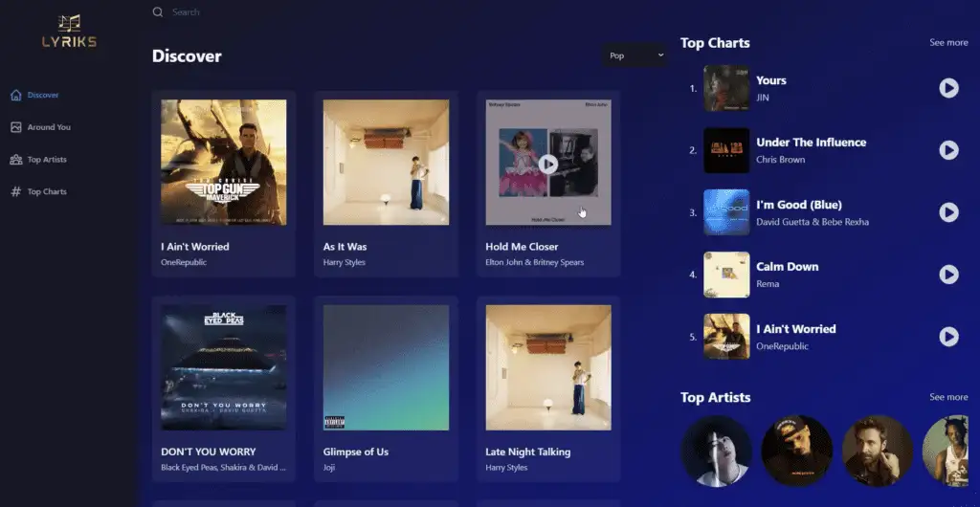Open I Ain't Worried card title

pos(195,247)
